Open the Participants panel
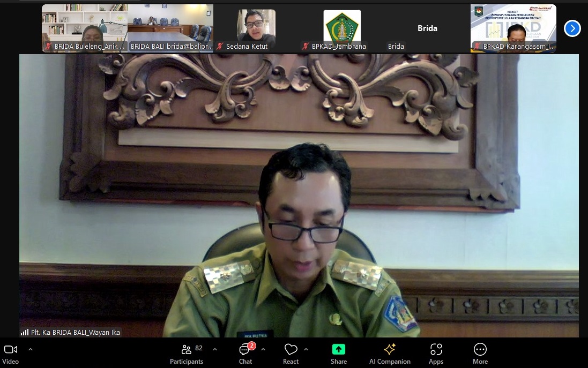Viewport: 588px width, 368px height. tap(187, 354)
